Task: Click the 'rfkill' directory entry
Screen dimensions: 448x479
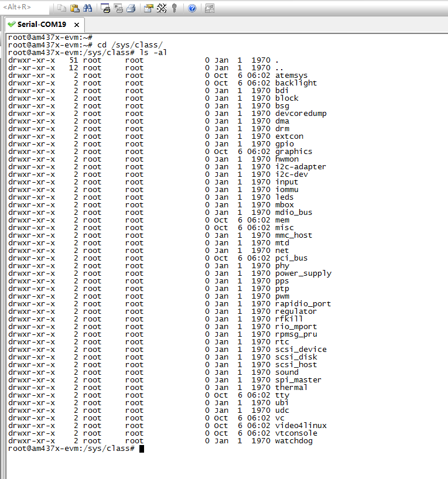Action: tap(289, 319)
